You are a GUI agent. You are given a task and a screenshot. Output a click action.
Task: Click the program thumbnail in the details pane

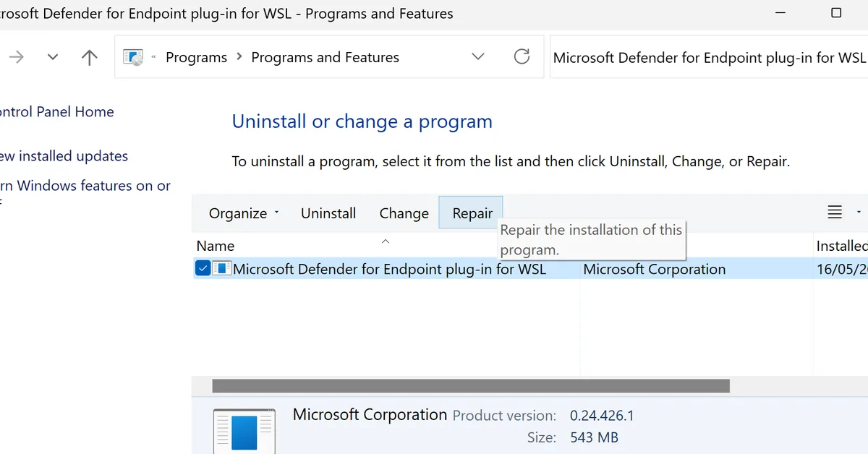(244, 430)
